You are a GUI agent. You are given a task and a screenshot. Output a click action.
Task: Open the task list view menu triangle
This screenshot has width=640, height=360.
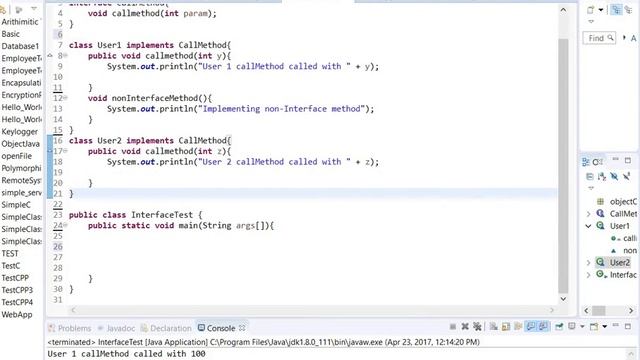click(591, 21)
